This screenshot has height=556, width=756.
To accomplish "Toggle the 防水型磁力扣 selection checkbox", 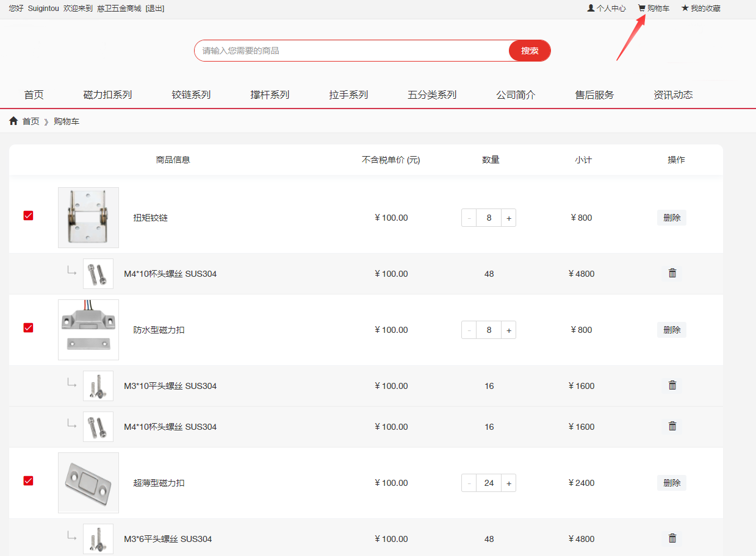I will coord(28,328).
